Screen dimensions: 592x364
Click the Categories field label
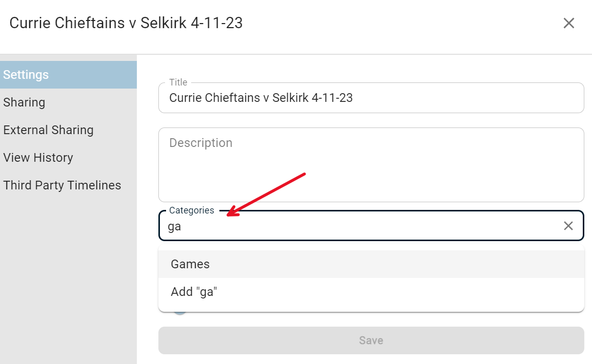pos(191,210)
